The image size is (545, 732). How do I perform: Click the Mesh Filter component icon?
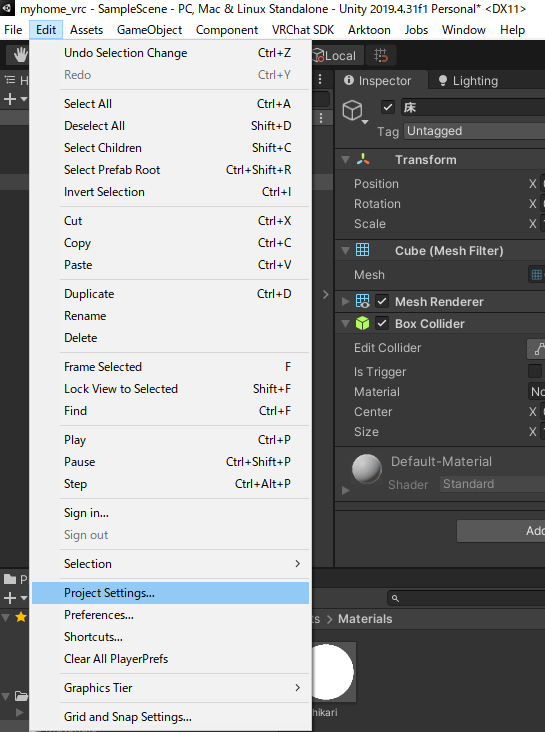[x=362, y=250]
